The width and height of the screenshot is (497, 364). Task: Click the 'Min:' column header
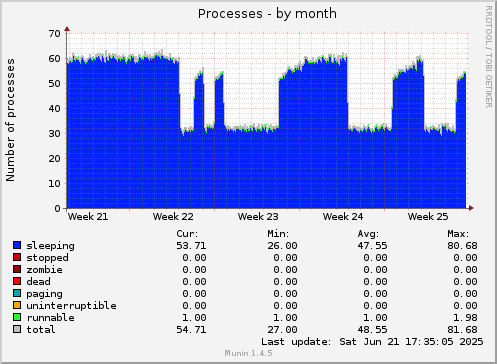point(278,234)
